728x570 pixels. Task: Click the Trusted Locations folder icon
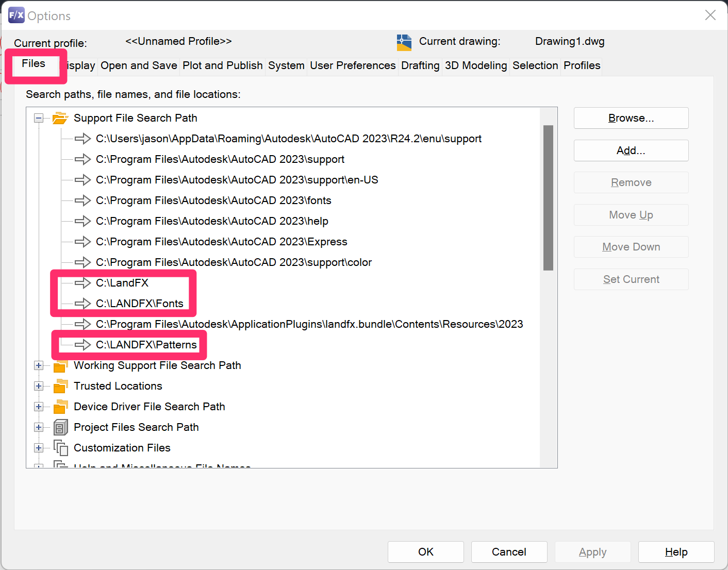(60, 386)
